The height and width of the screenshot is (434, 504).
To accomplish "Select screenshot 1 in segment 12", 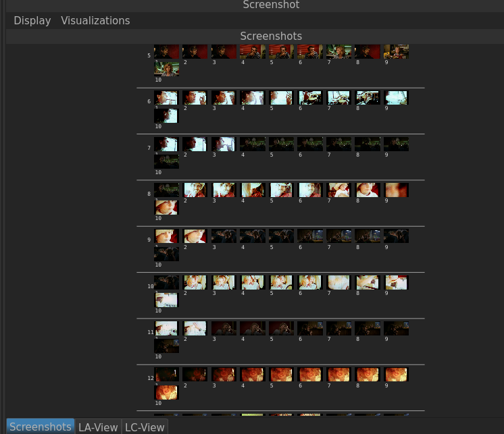I will coord(166,375).
